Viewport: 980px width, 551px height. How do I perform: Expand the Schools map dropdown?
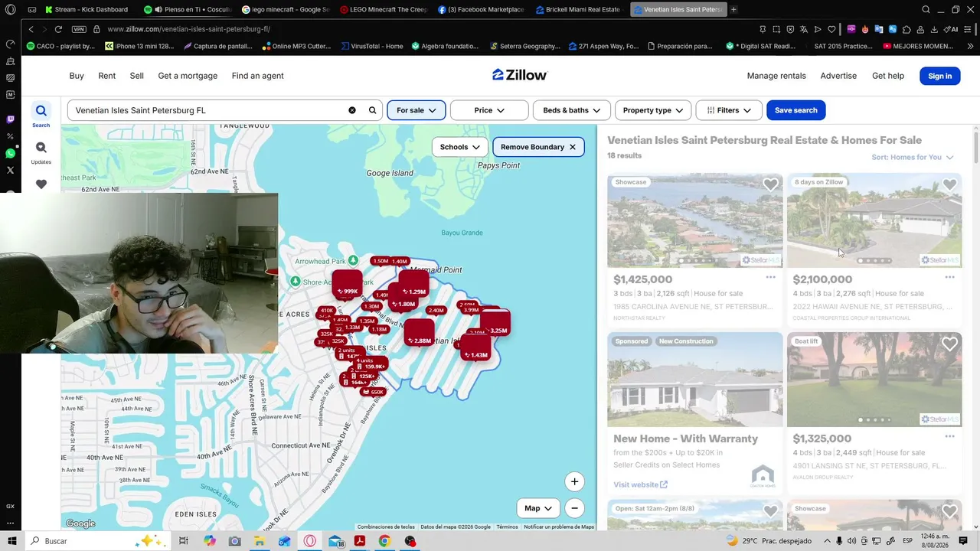click(x=459, y=147)
